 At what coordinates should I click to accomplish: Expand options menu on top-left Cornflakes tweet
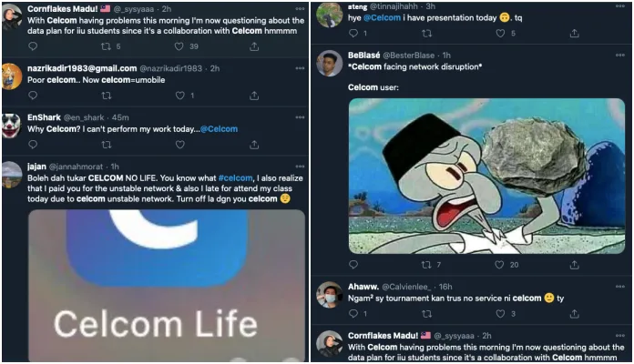click(x=300, y=9)
